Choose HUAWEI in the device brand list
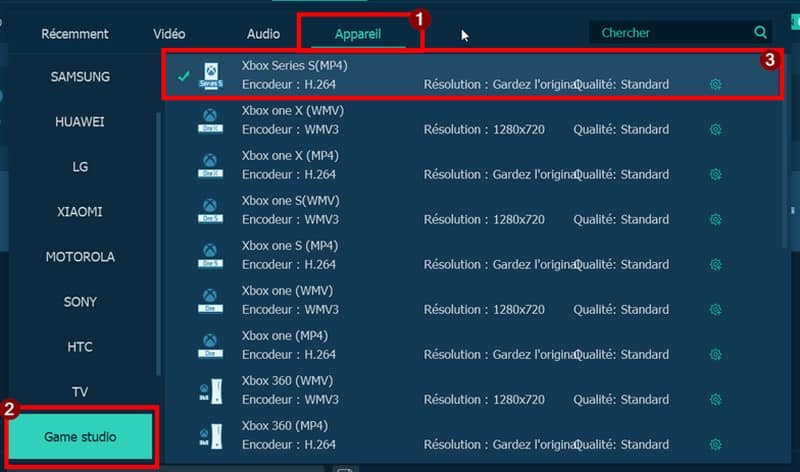 tap(80, 121)
